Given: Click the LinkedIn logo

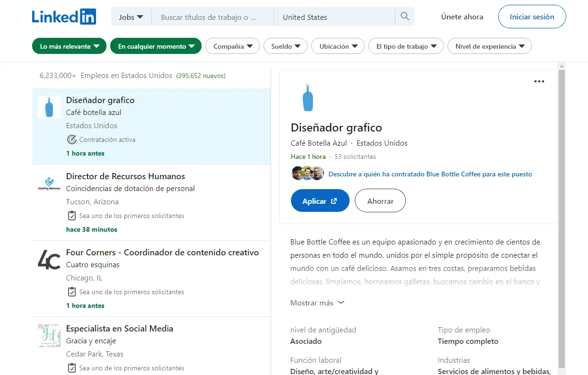Looking at the screenshot, I should [64, 17].
